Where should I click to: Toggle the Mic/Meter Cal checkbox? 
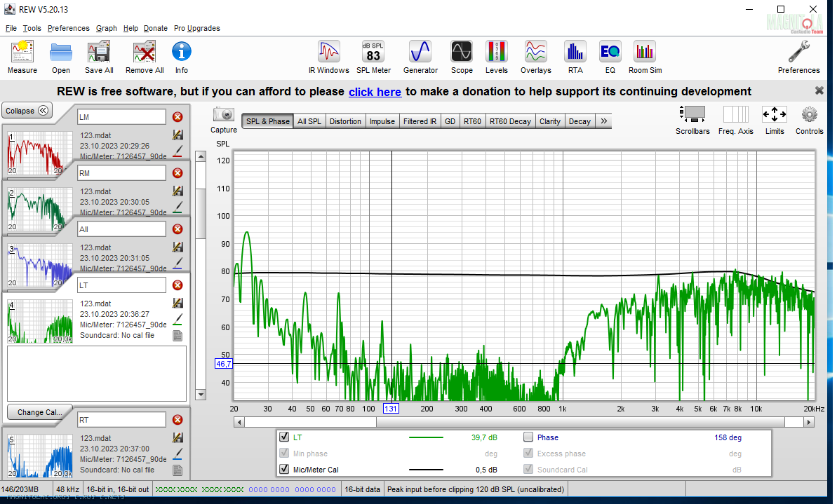coord(285,470)
